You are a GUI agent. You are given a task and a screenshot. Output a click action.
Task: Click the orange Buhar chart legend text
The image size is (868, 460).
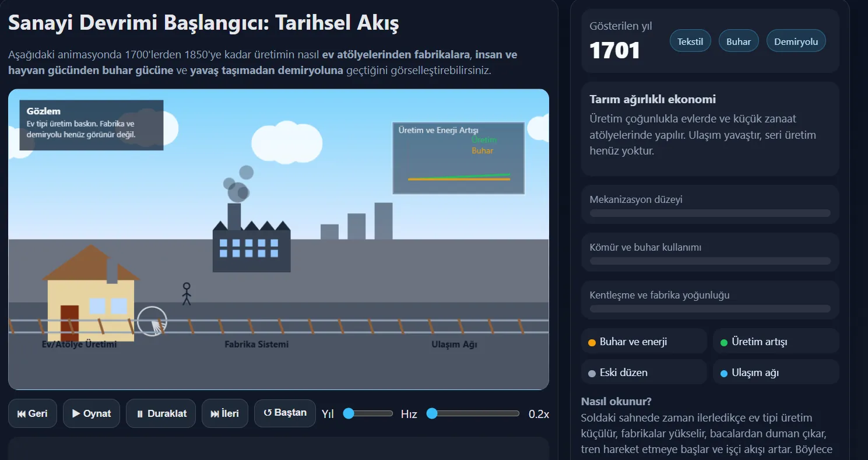click(482, 150)
